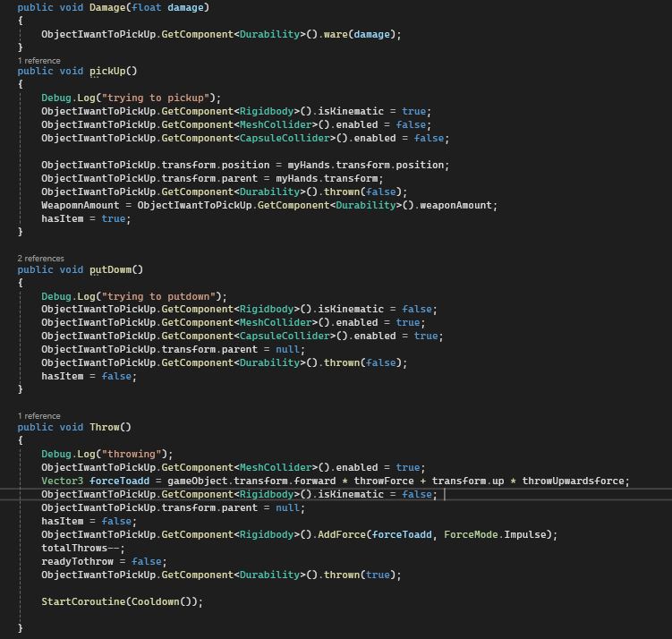Click the Damage method name
The image size is (672, 639).
(x=107, y=7)
